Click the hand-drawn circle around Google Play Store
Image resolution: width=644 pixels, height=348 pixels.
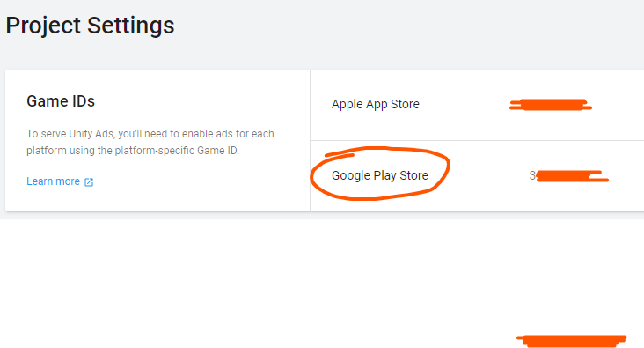coord(380,174)
